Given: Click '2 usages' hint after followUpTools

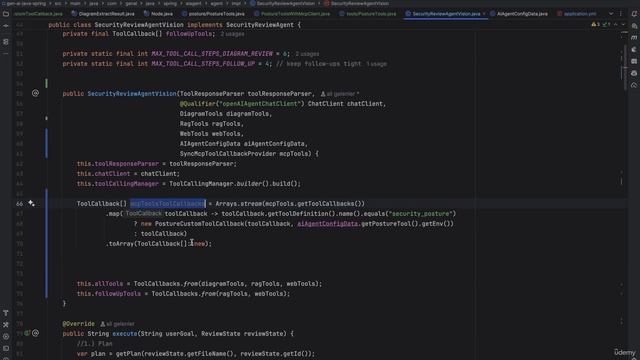Looking at the screenshot, I should click(x=232, y=34).
